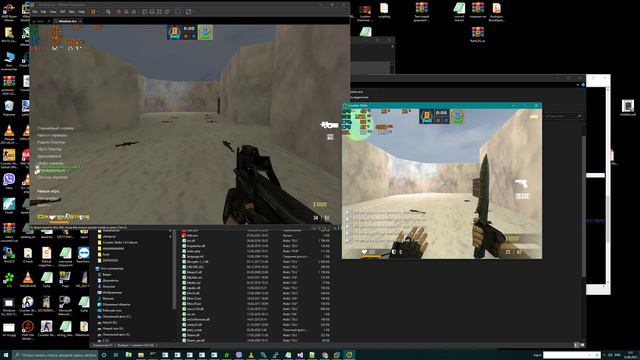Click Новая игра in the game menu
This screenshot has width=640, height=360.
coord(48,191)
